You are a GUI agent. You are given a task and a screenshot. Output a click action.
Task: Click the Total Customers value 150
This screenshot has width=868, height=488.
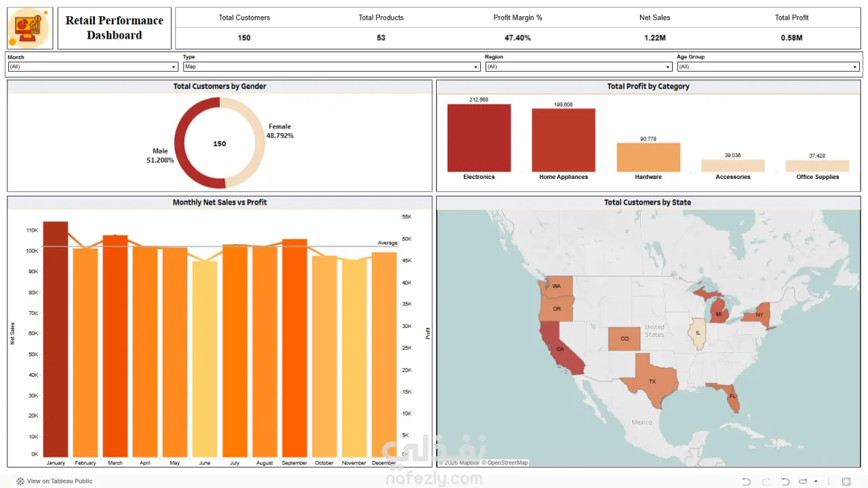click(244, 38)
